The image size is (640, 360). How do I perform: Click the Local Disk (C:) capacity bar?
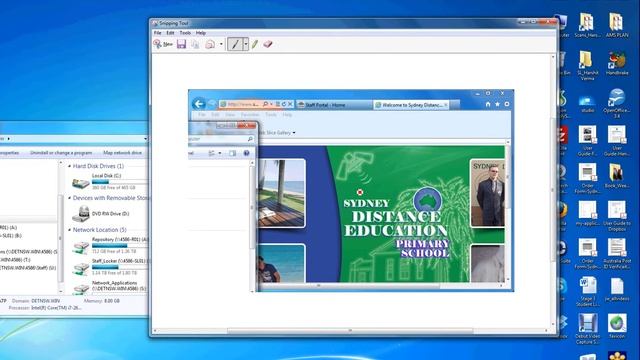[119, 182]
